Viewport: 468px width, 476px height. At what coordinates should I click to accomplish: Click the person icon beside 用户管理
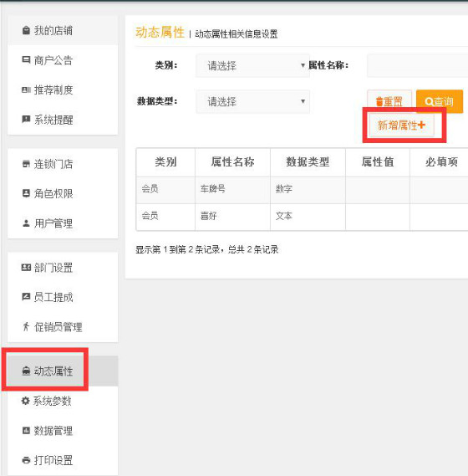click(x=26, y=223)
